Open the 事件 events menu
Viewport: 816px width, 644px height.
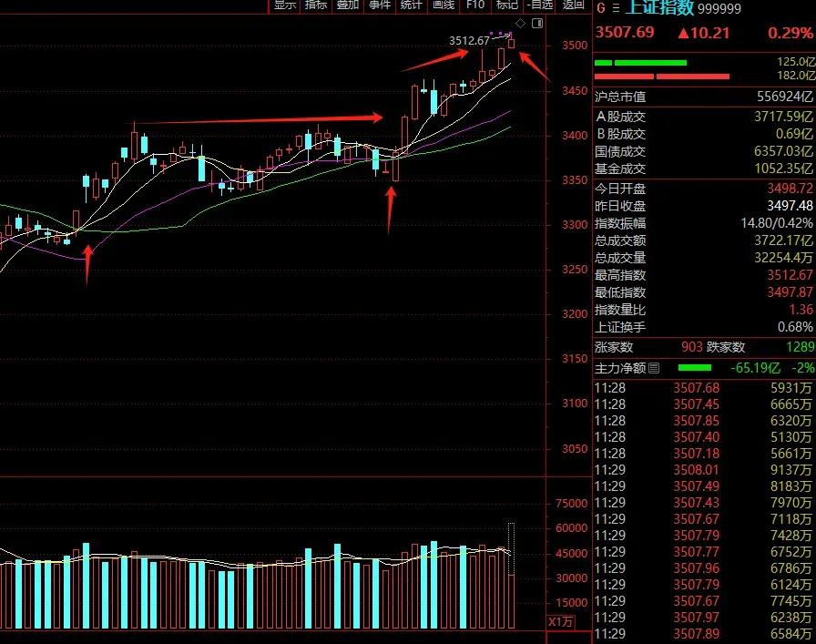(380, 5)
